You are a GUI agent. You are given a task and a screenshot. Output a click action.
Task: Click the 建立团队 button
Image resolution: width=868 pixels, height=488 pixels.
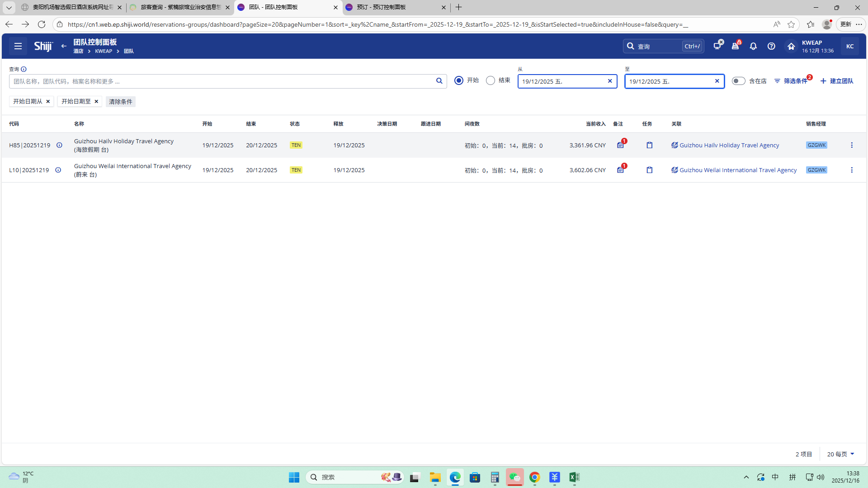(x=837, y=81)
